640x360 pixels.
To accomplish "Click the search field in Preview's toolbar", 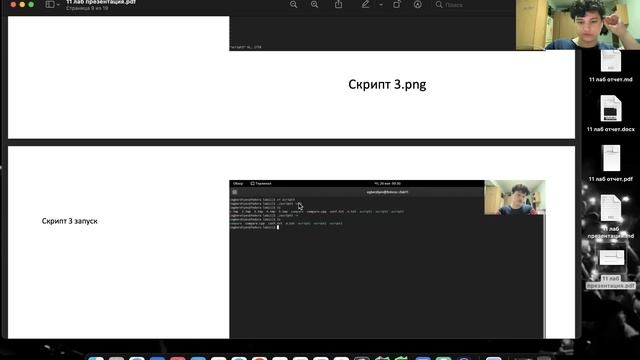I will click(473, 5).
